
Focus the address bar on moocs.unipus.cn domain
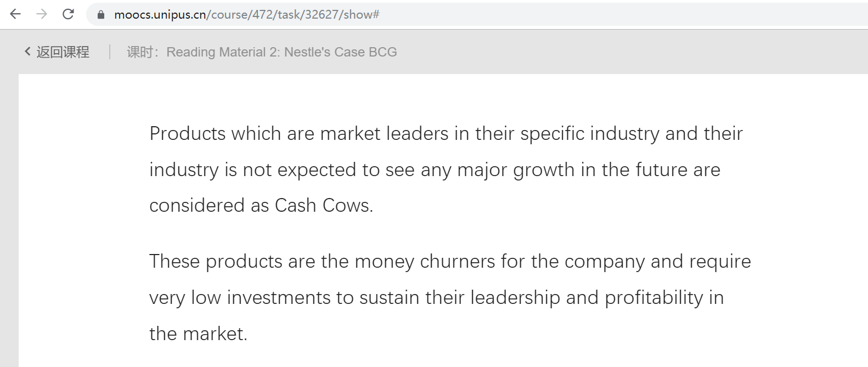click(x=160, y=15)
